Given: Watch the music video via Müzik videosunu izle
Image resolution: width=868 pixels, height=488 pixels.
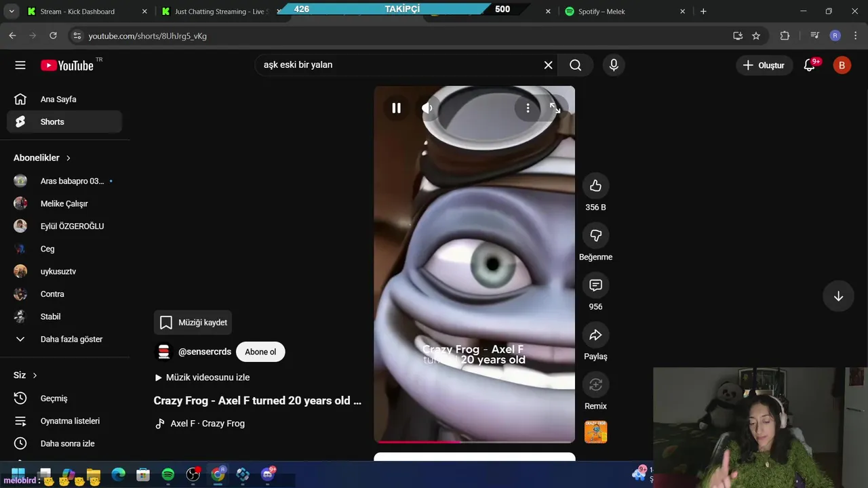Looking at the screenshot, I should click(203, 378).
